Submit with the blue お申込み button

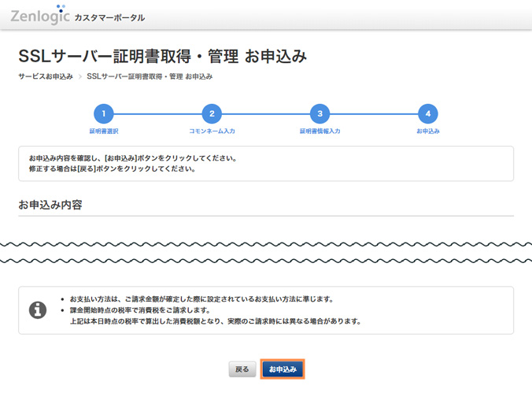(283, 369)
